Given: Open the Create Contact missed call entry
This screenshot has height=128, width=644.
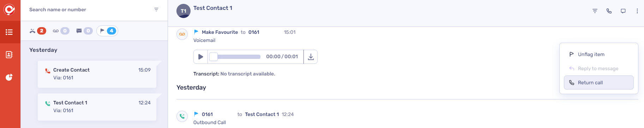Looking at the screenshot, I should 97,74.
